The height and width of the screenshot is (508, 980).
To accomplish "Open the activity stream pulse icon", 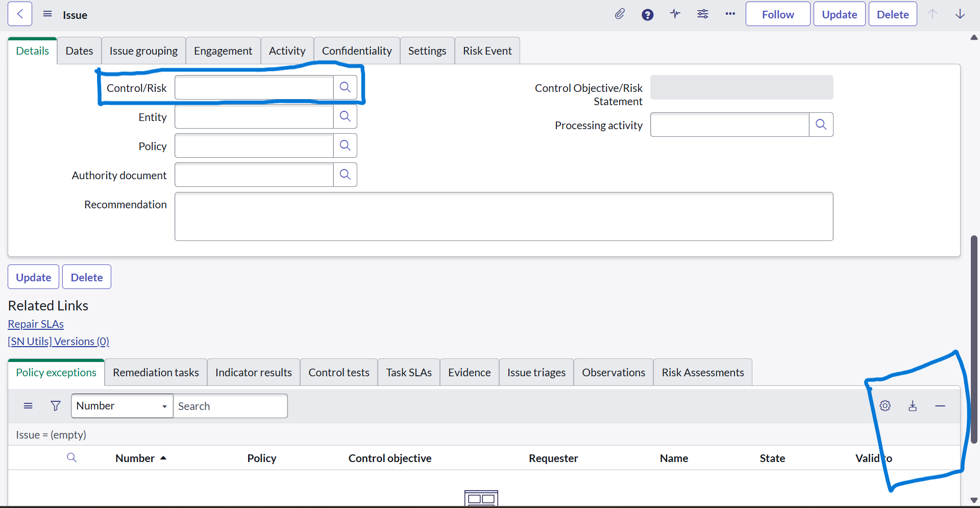I will 675,14.
